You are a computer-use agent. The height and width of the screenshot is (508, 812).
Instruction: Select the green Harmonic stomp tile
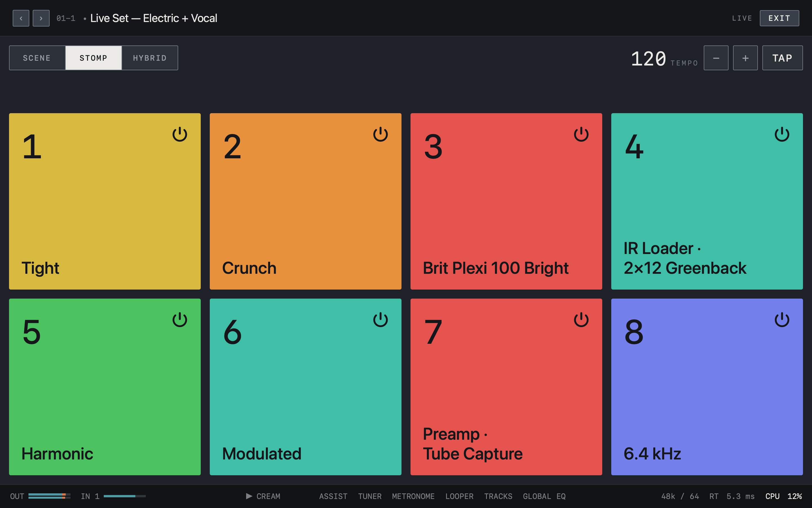coord(105,387)
